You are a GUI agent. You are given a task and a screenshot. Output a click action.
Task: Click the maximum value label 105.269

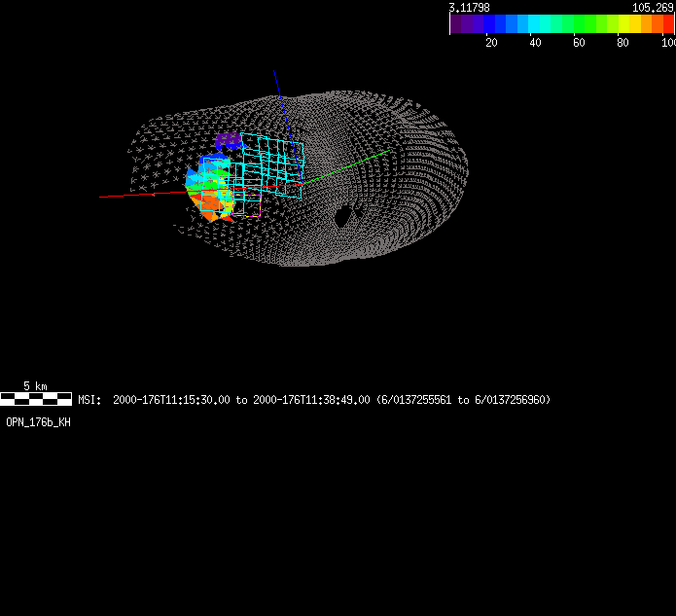pos(653,7)
